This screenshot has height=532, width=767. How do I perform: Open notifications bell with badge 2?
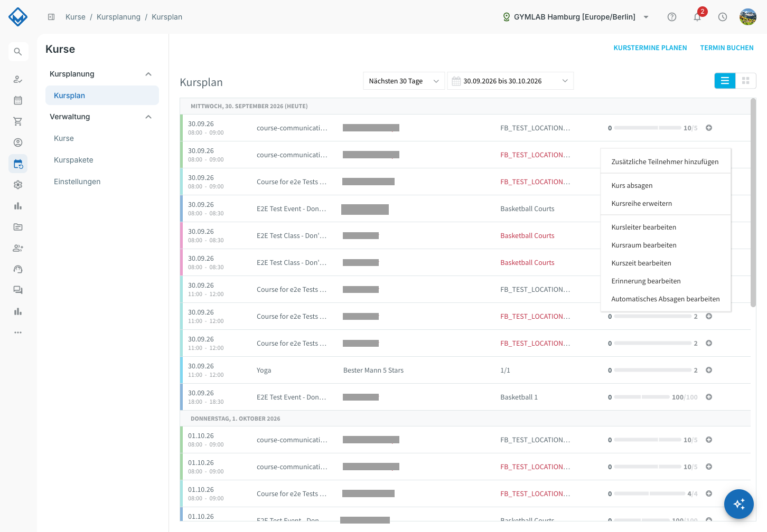(x=698, y=16)
